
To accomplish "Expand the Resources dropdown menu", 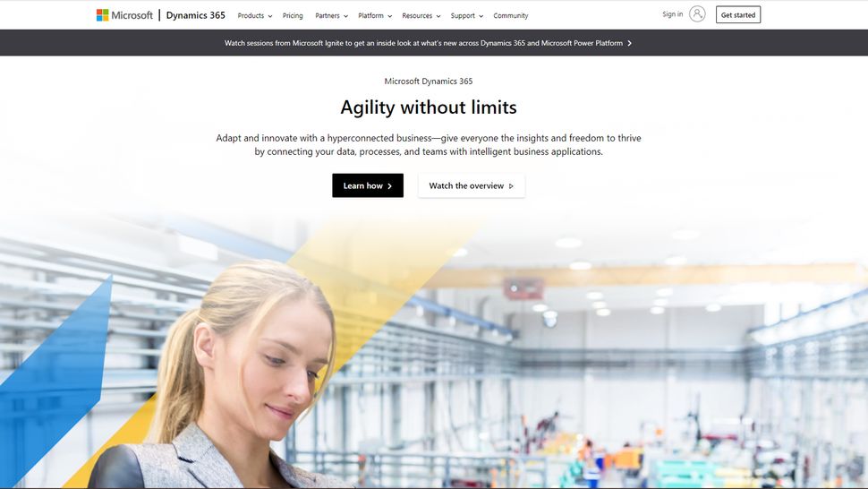I will tap(421, 15).
